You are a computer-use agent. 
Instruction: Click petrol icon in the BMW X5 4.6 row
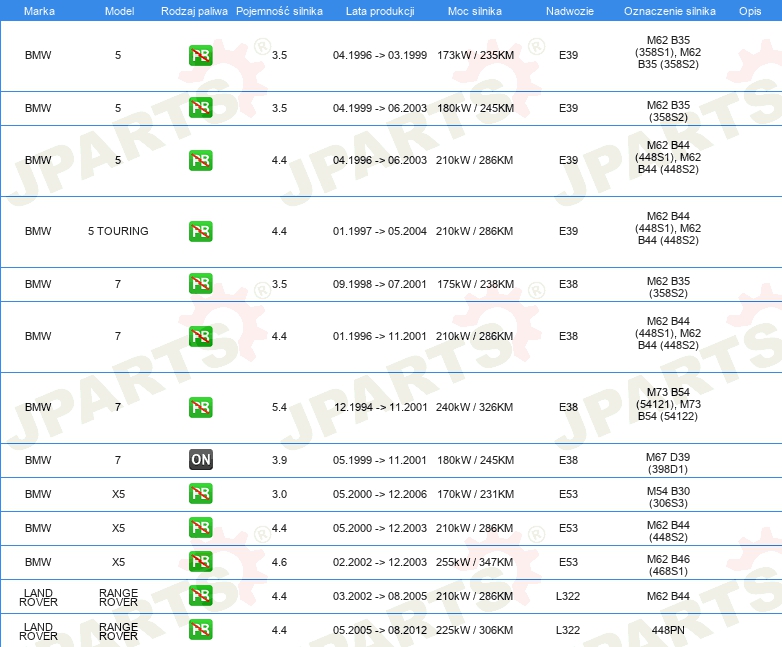point(201,561)
